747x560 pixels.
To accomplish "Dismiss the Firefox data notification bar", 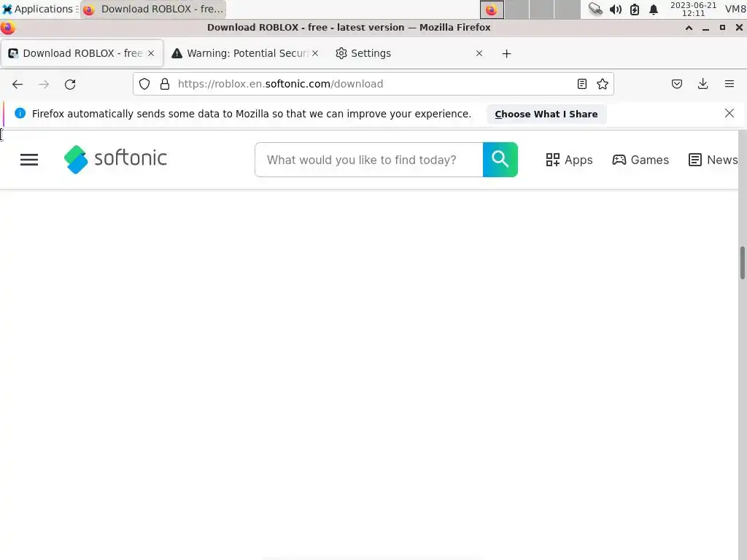I will click(x=729, y=113).
